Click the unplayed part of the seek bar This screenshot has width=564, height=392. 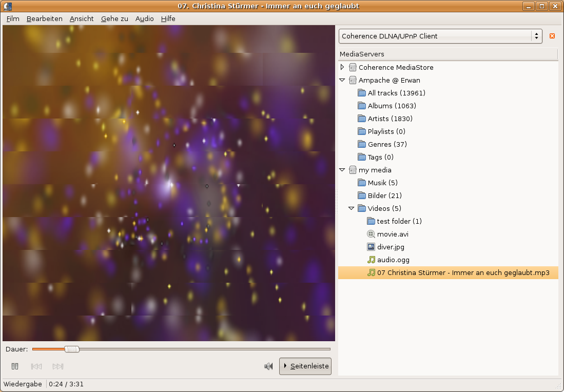pyautogui.click(x=204, y=349)
